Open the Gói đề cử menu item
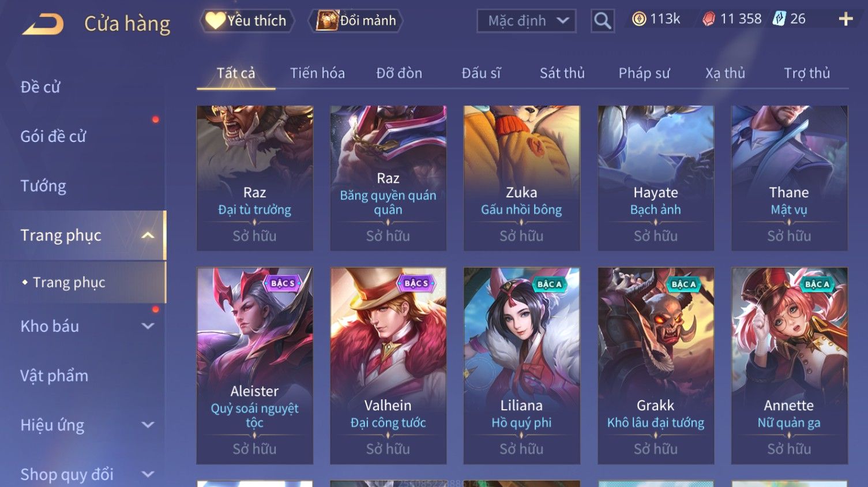 [53, 136]
